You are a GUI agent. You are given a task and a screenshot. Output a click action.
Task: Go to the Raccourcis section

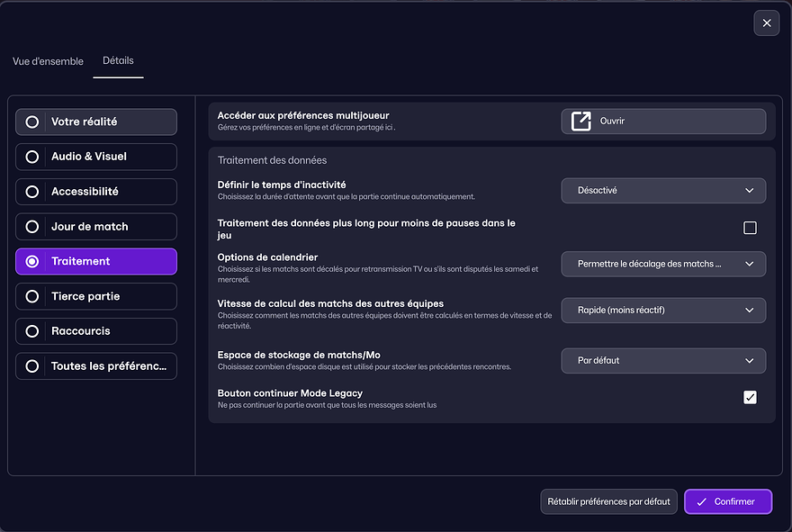point(96,331)
